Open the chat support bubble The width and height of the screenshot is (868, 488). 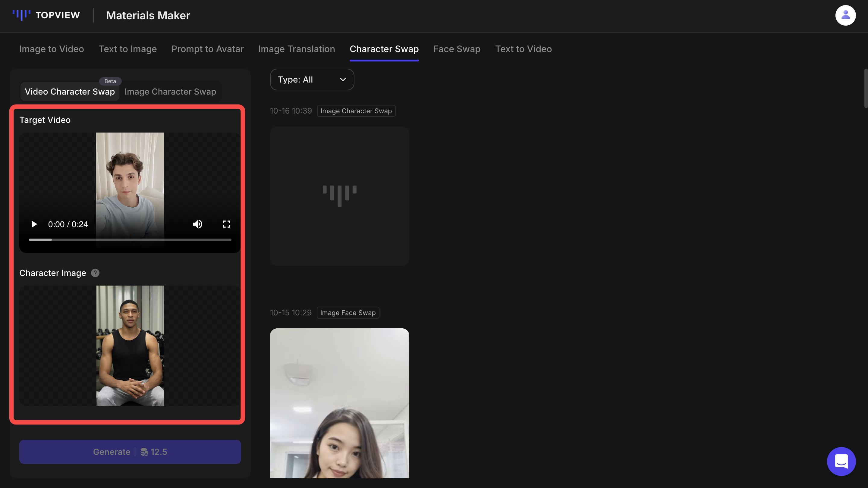point(841,461)
